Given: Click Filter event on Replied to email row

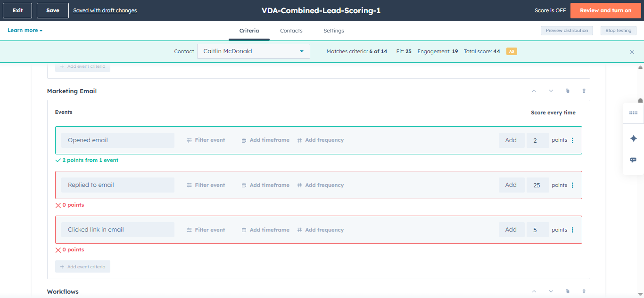Looking at the screenshot, I should 206,185.
